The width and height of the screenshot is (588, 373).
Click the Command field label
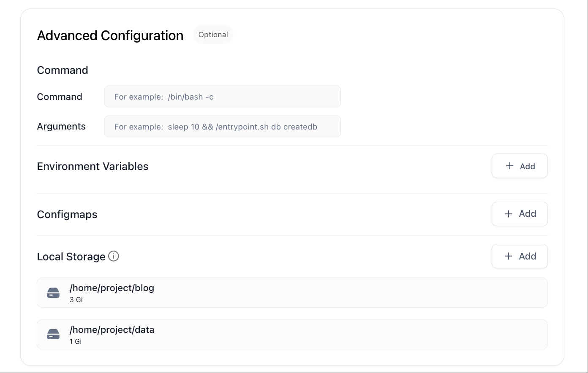pyautogui.click(x=60, y=97)
